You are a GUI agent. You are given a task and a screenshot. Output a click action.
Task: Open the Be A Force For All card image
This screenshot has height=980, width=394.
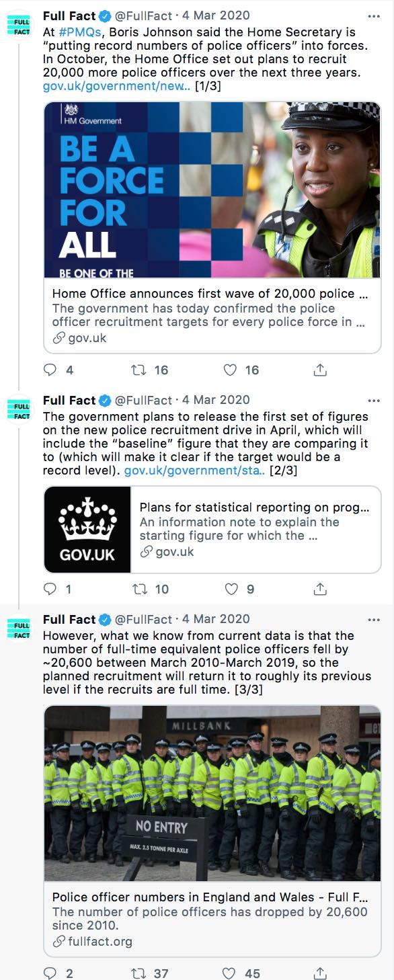[x=212, y=190]
